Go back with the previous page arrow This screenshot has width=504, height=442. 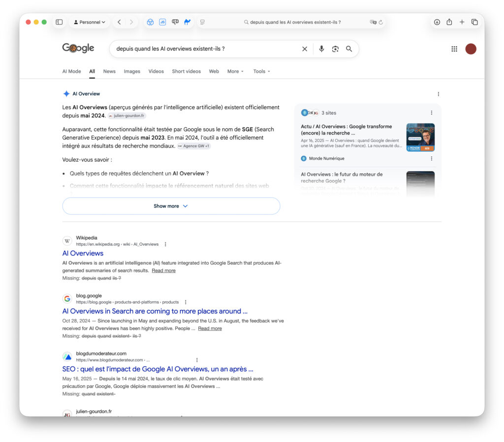(x=119, y=22)
